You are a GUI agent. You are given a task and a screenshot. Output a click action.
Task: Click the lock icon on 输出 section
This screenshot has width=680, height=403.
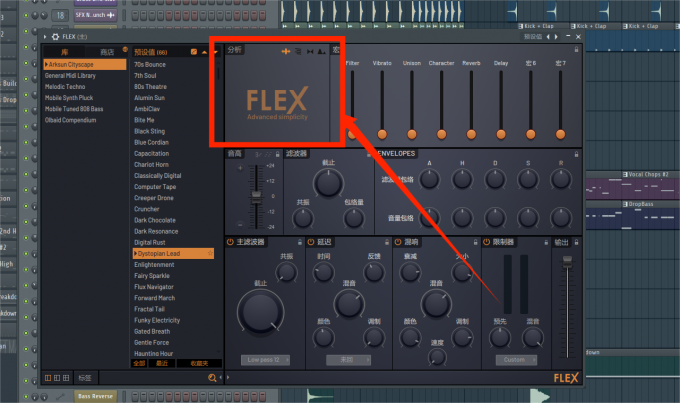576,242
